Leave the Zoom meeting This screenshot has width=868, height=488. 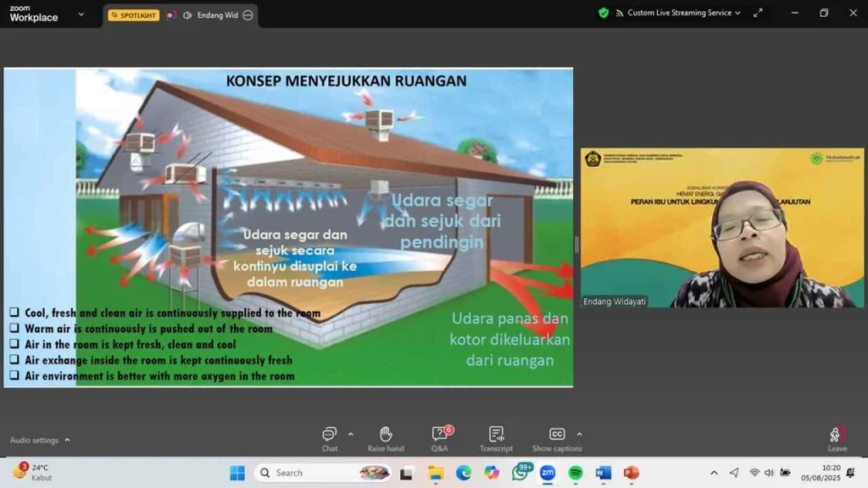[837, 437]
